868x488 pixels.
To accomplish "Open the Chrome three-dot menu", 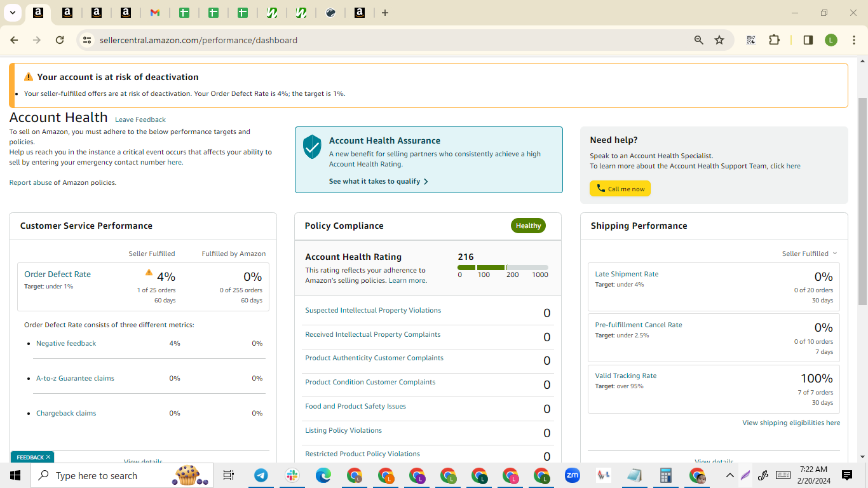I will coord(854,40).
